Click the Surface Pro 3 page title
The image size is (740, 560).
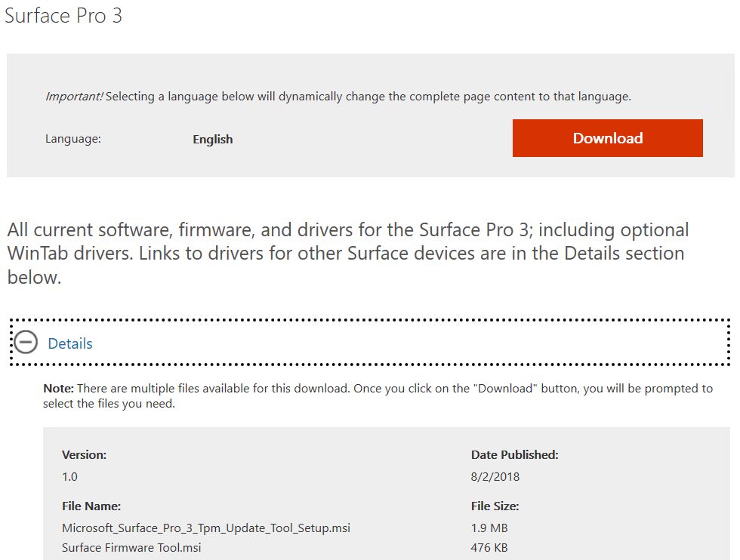pyautogui.click(x=63, y=16)
